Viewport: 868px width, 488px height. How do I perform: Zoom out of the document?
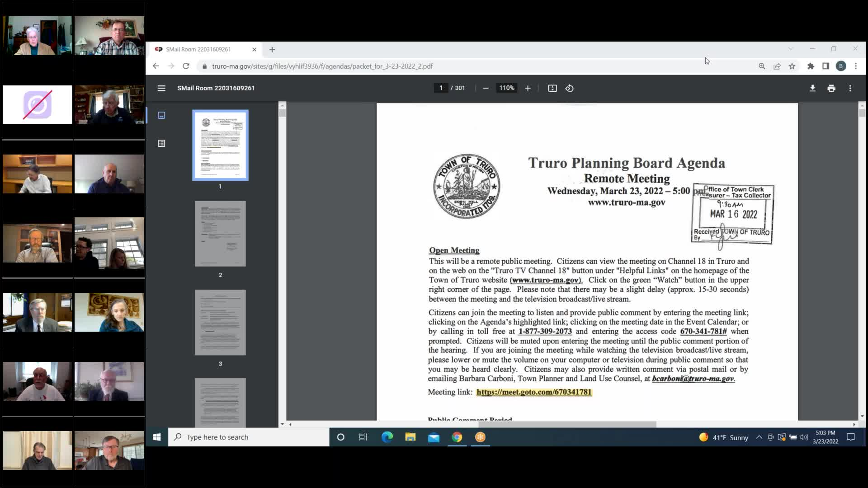(486, 88)
